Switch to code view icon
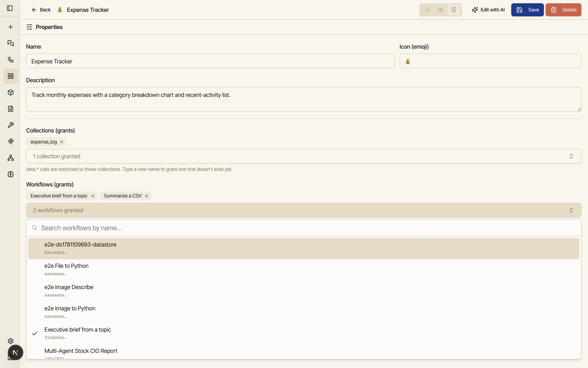The height and width of the screenshot is (368, 588). pos(427,10)
